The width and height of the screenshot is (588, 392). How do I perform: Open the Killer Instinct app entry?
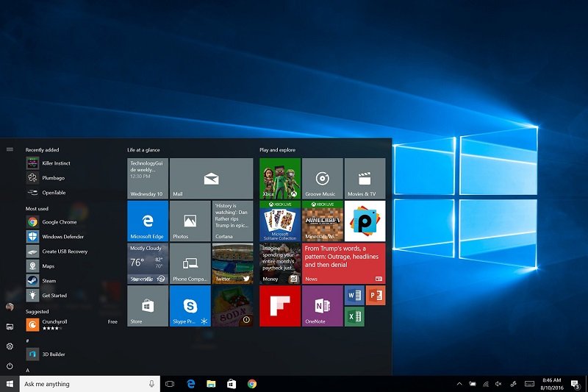point(71,163)
